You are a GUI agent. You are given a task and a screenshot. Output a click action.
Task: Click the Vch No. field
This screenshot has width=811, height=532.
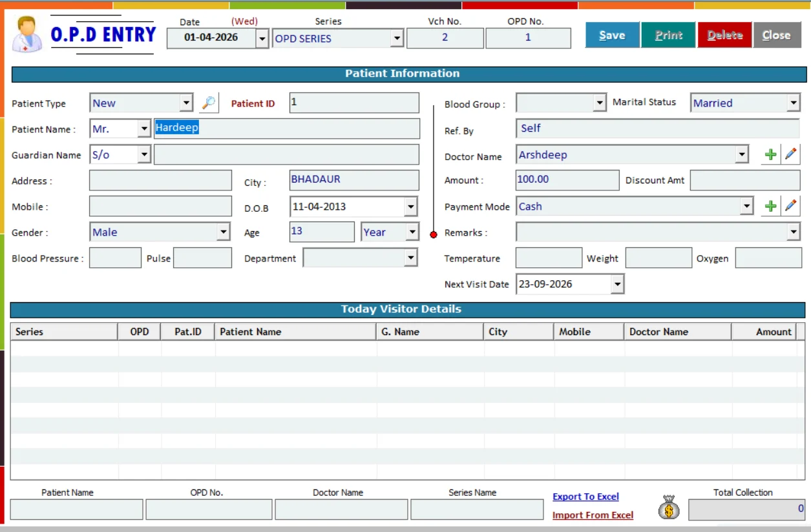tap(445, 38)
